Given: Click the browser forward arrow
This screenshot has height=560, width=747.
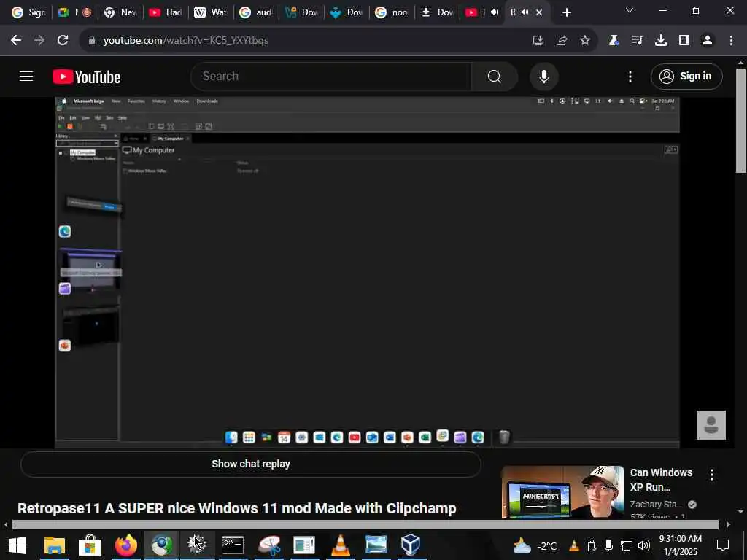Looking at the screenshot, I should click(39, 41).
